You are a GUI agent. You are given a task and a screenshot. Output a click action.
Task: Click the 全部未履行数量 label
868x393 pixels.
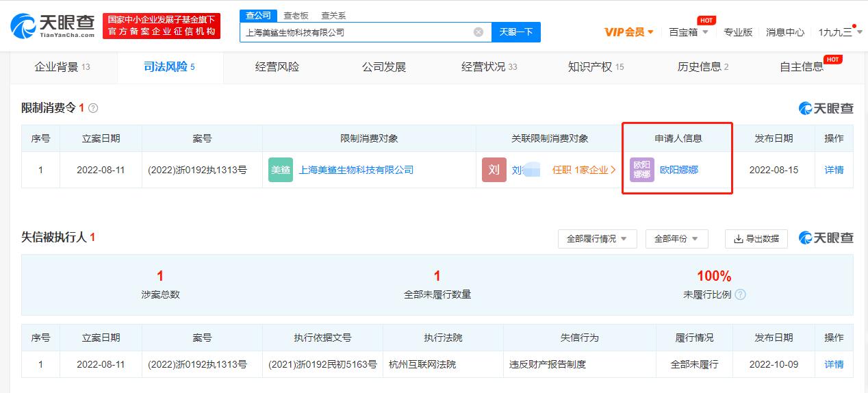click(x=437, y=294)
